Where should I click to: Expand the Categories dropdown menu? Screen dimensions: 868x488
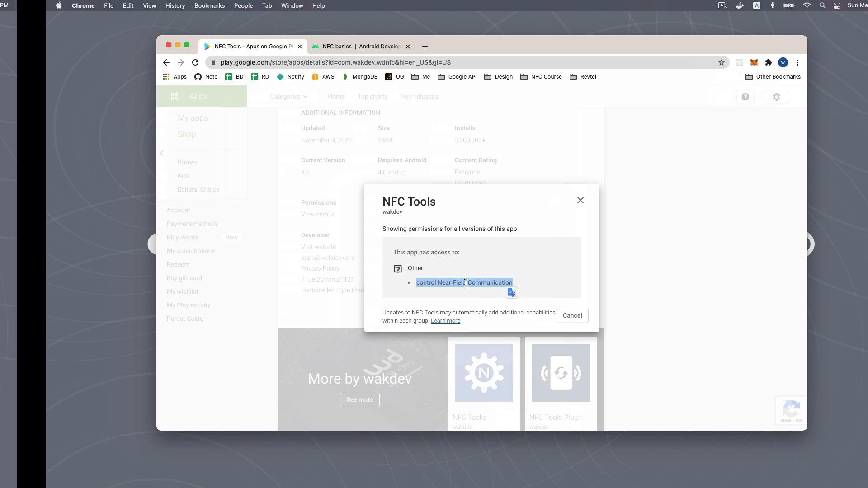click(288, 96)
